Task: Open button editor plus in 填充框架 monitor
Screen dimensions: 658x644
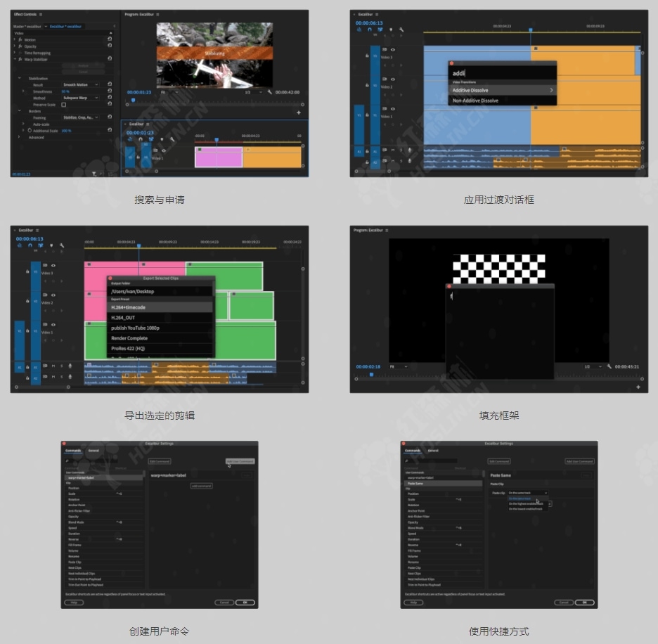Action: [x=638, y=387]
